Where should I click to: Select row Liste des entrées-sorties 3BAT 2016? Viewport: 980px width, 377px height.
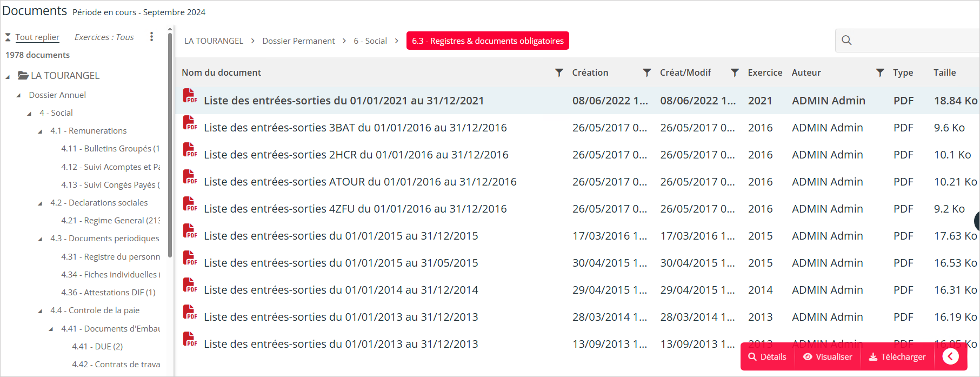tap(577, 128)
